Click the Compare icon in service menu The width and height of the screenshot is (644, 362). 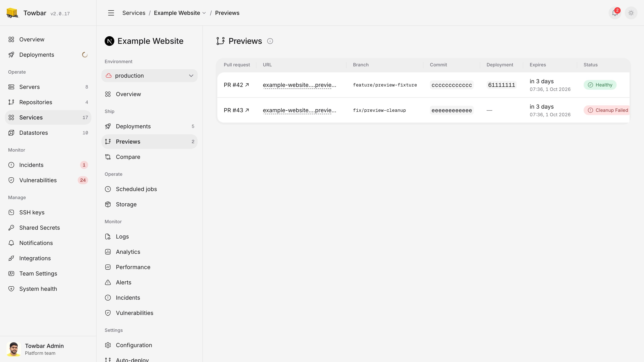108,157
